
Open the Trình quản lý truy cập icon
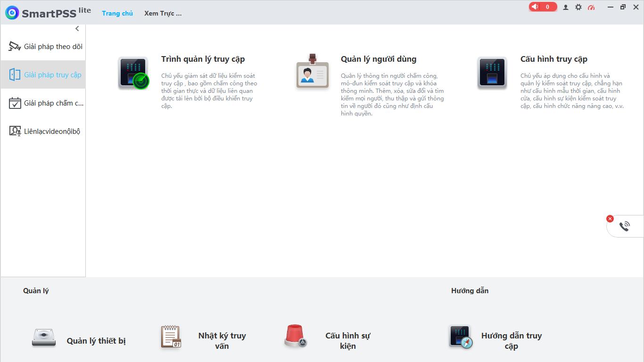pos(133,73)
